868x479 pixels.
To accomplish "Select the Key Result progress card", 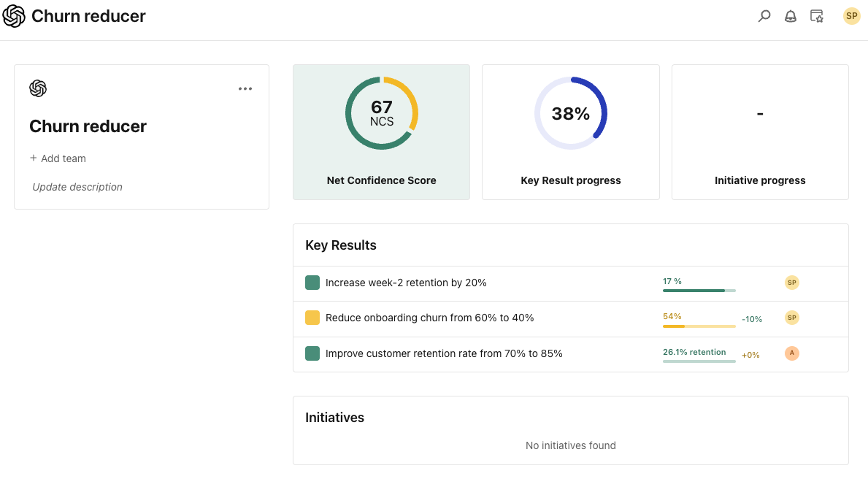I will [570, 131].
